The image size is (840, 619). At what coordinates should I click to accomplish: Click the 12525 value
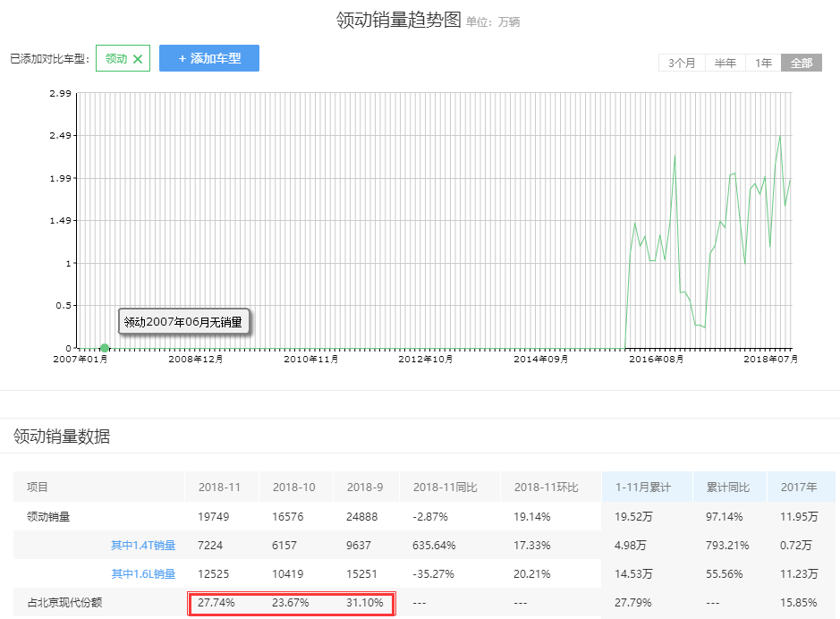tap(213, 574)
